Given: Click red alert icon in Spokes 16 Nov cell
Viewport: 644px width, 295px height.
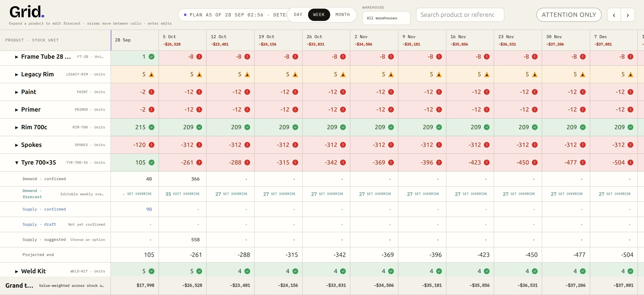Looking at the screenshot, I should click(487, 145).
